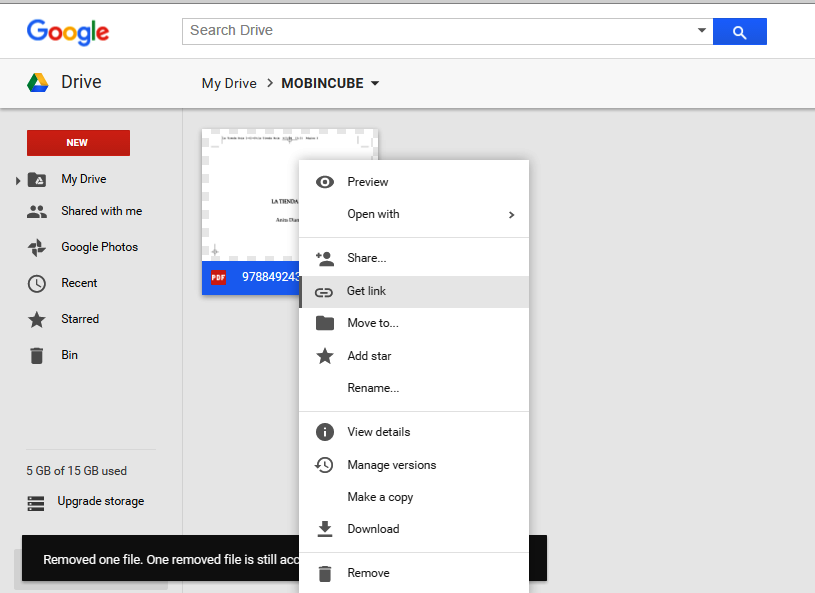
Task: Click the star icon beside Add star
Action: click(325, 356)
